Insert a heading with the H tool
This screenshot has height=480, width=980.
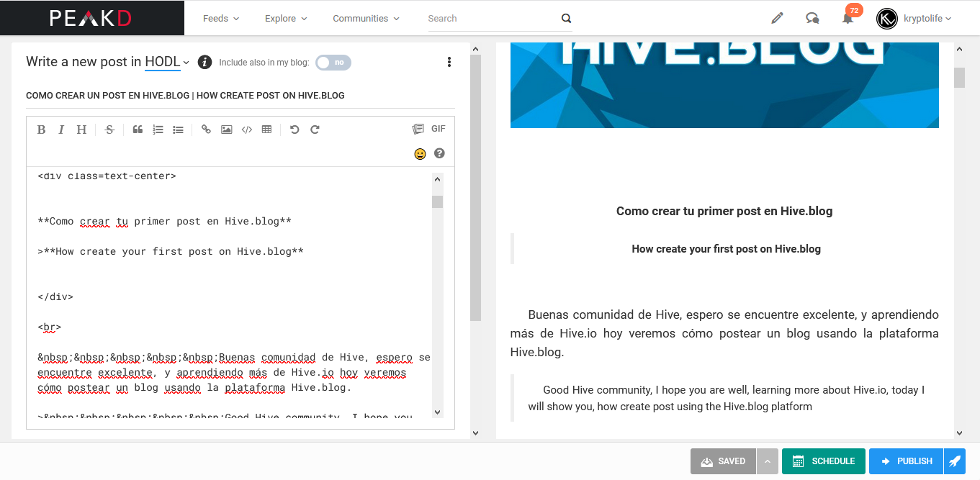pyautogui.click(x=81, y=130)
